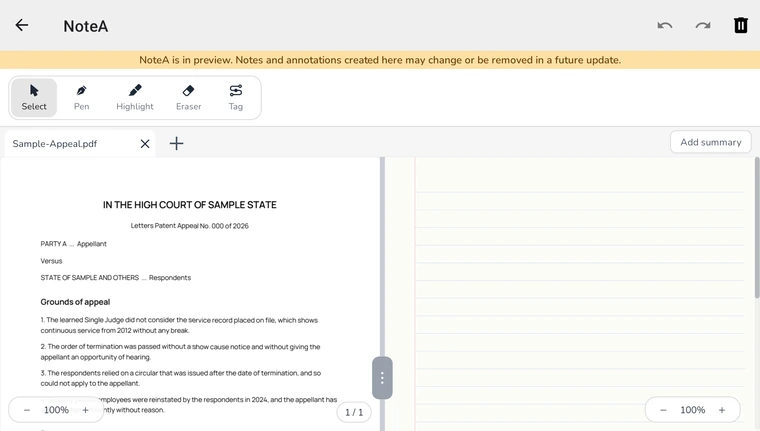Image resolution: width=760 pixels, height=431 pixels.
Task: Click 'Letters Patent Appeal No. 000 of 2026'
Action: coord(190,226)
